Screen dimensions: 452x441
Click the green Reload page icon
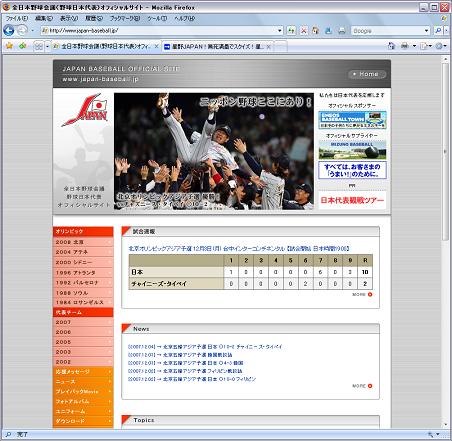pyautogui.click(x=291, y=31)
